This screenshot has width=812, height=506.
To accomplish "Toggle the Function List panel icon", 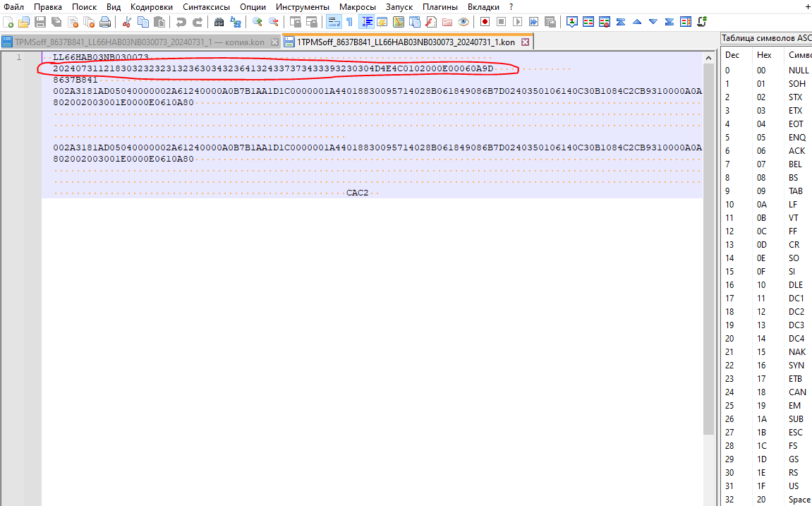I will (x=431, y=22).
